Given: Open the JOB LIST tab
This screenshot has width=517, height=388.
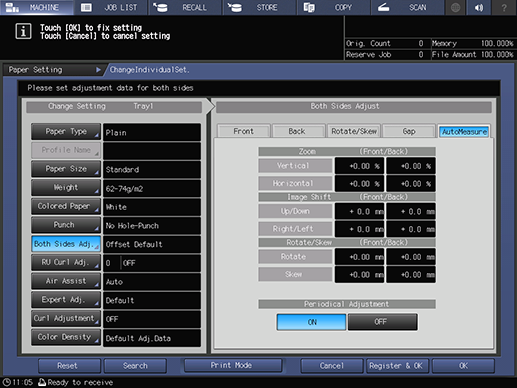Looking at the screenshot, I should pyautogui.click(x=111, y=7).
